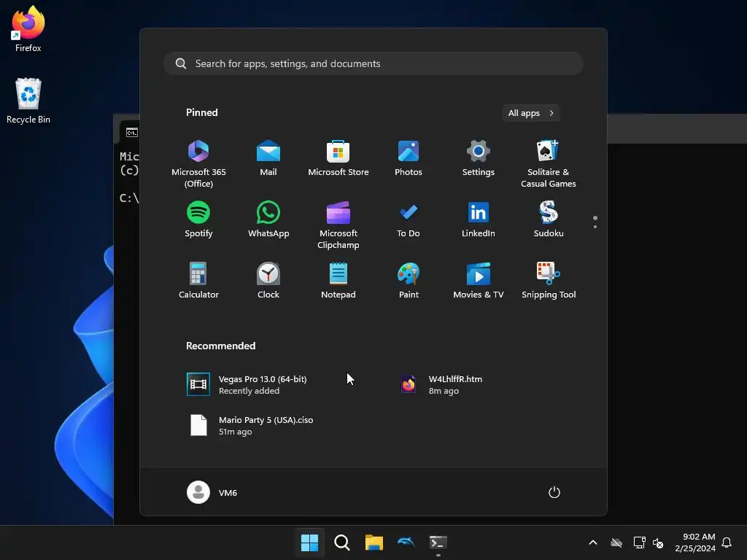Open Microsoft 365 (Office) pinned app
This screenshot has height=560, width=747.
point(198,164)
